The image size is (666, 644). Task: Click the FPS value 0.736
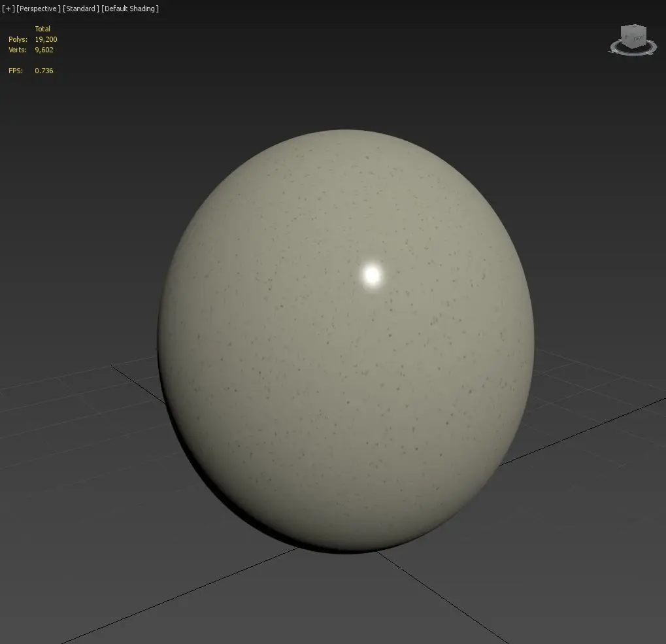coord(44,71)
